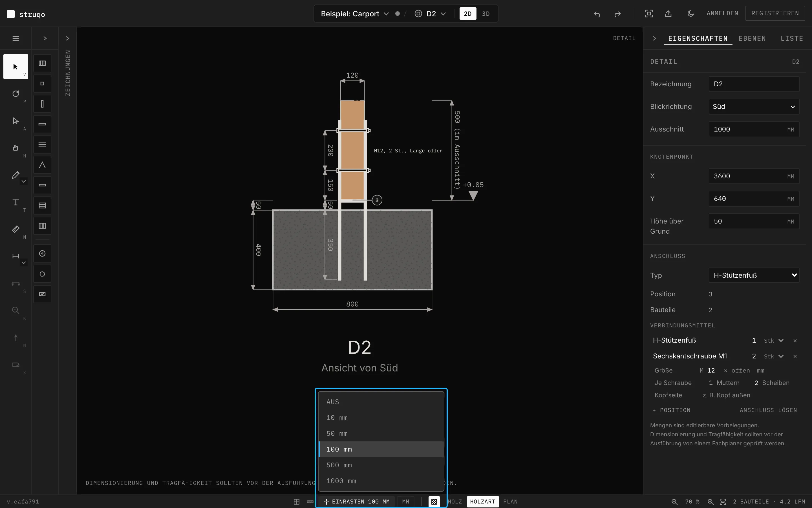
Task: Switch to 3D view
Action: tap(486, 14)
